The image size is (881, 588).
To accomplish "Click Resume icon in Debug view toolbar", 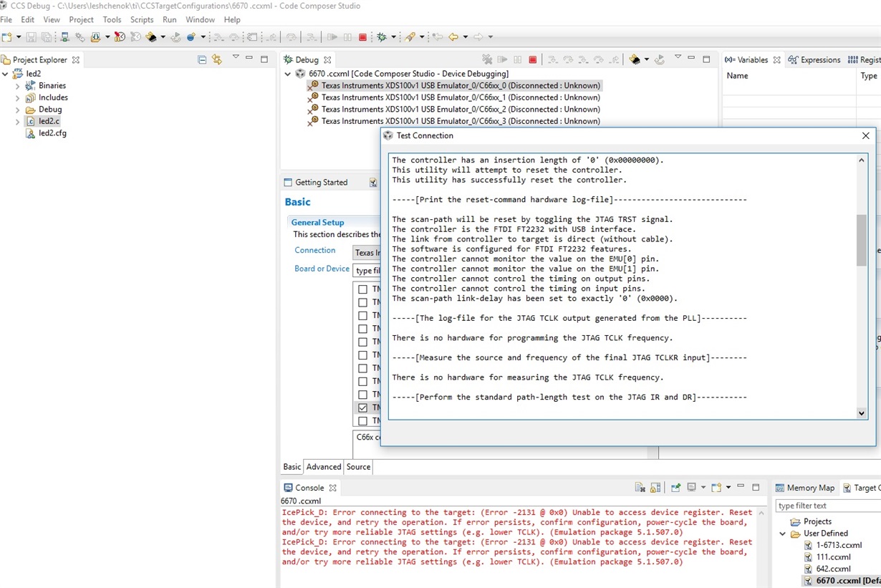I will tap(502, 59).
